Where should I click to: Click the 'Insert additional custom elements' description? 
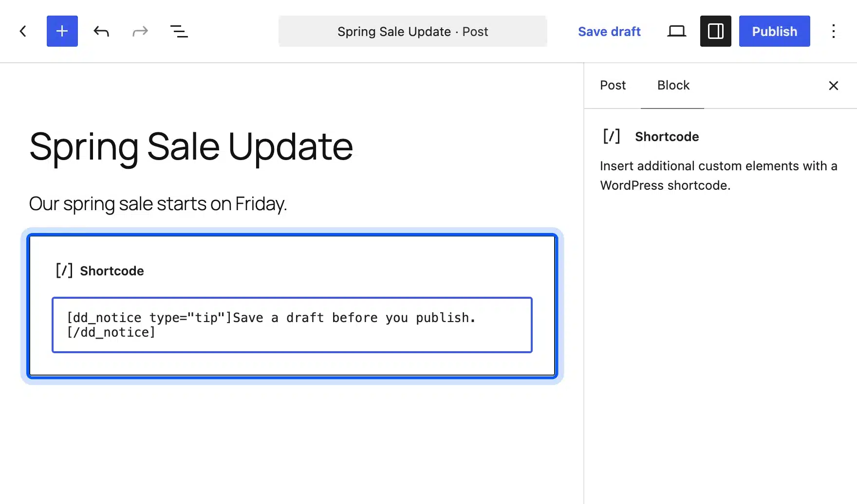coord(719,176)
